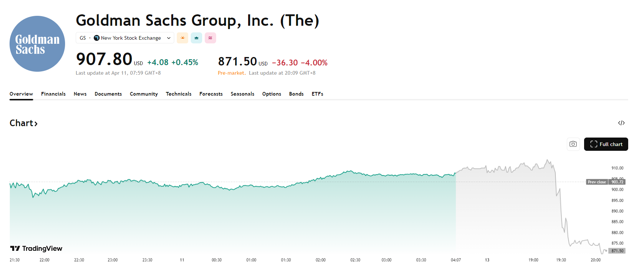
Task: Click the Options tab in the navigation
Action: click(272, 94)
